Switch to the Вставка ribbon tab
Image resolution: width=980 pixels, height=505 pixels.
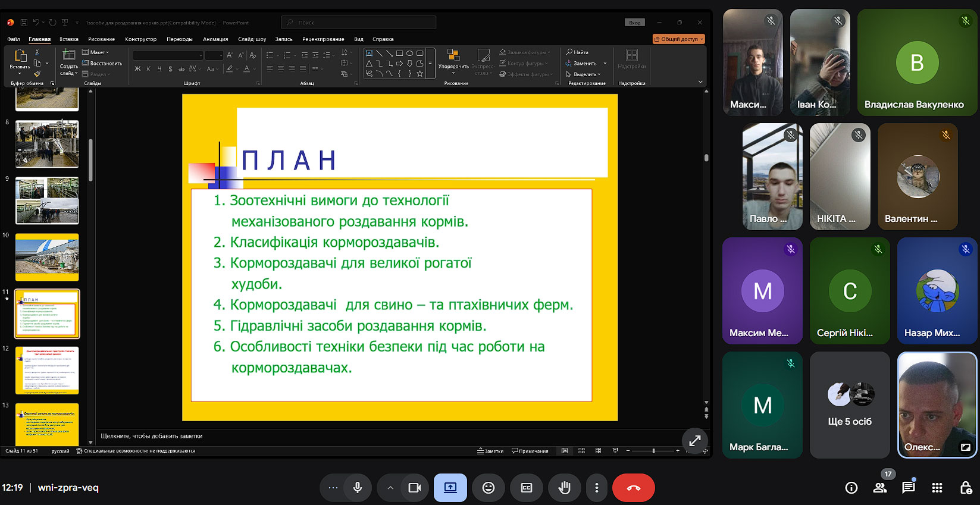coord(69,39)
